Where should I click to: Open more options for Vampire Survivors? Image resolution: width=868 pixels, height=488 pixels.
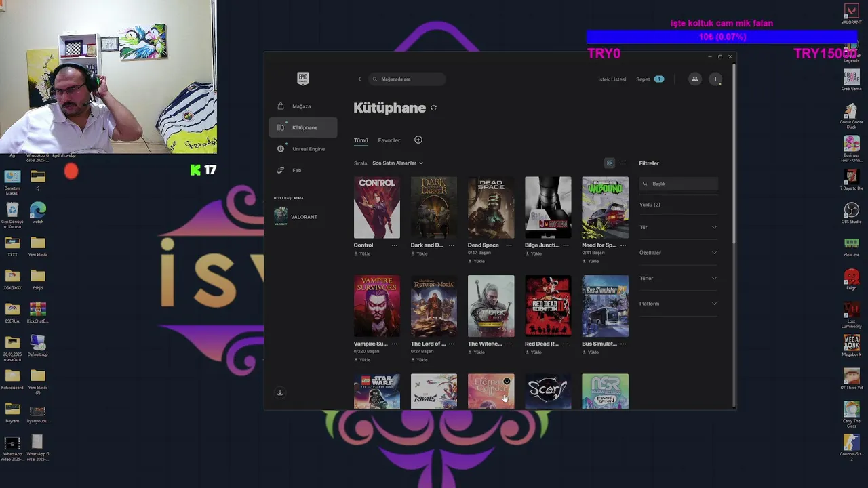pos(395,344)
